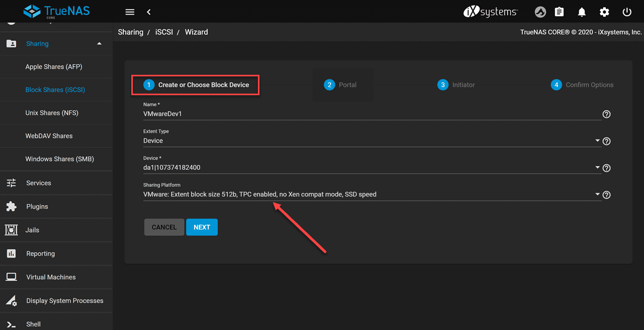Click the Reporting chart icon
Screen dimensions: 644x330
11,254
